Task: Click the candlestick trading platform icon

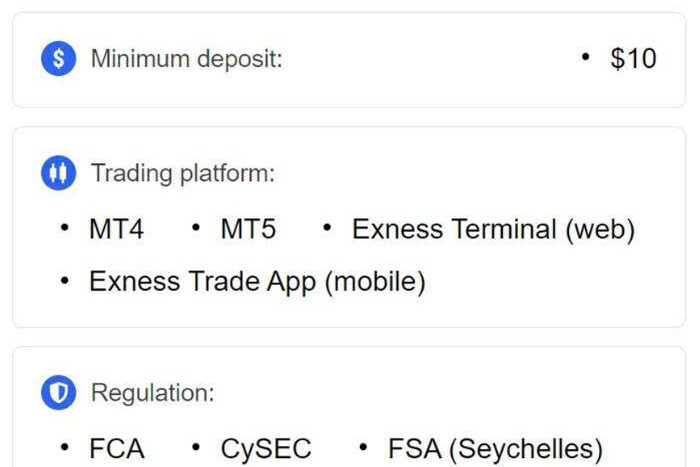Action: pos(58,173)
